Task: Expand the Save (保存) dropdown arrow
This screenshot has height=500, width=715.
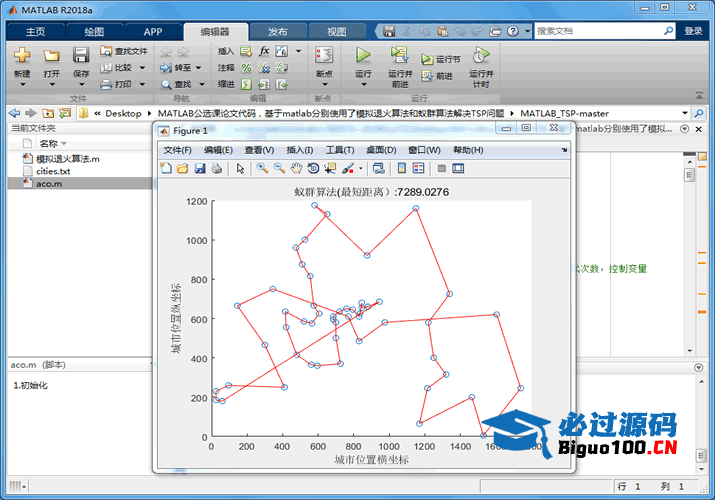Action: coord(81,86)
